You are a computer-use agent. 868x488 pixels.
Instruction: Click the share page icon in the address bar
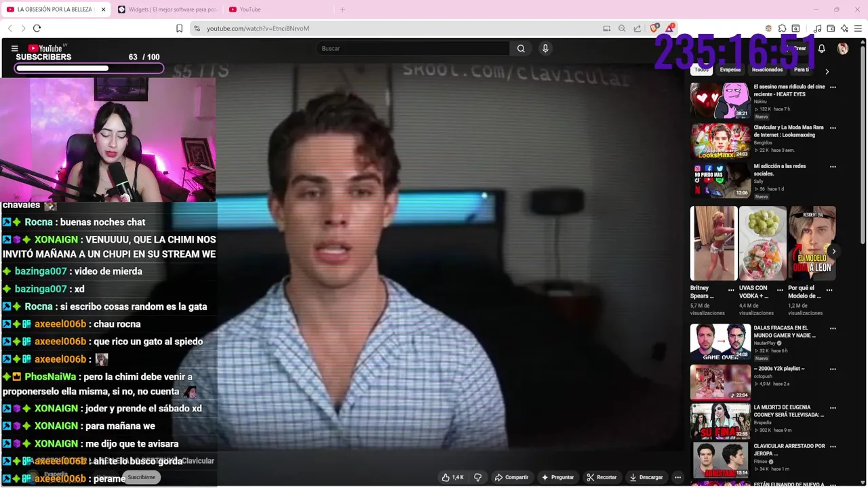tap(637, 28)
